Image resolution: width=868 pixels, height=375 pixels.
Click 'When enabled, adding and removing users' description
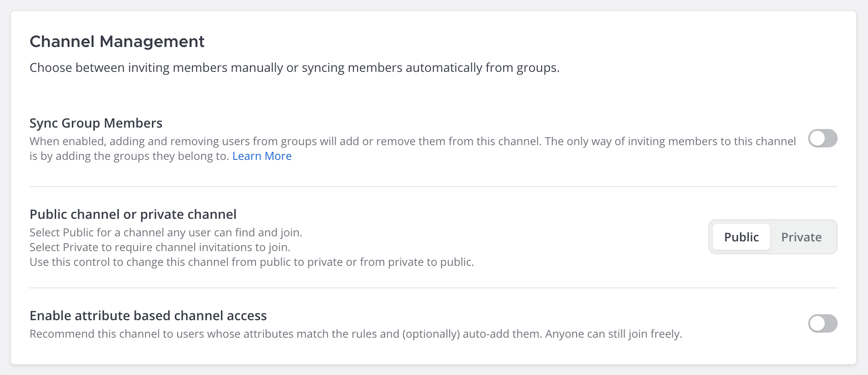point(413,148)
